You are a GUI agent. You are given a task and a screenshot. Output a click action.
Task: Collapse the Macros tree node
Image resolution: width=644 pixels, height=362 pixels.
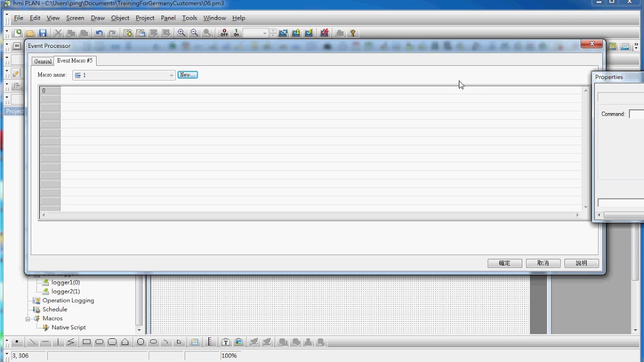[x=29, y=319]
